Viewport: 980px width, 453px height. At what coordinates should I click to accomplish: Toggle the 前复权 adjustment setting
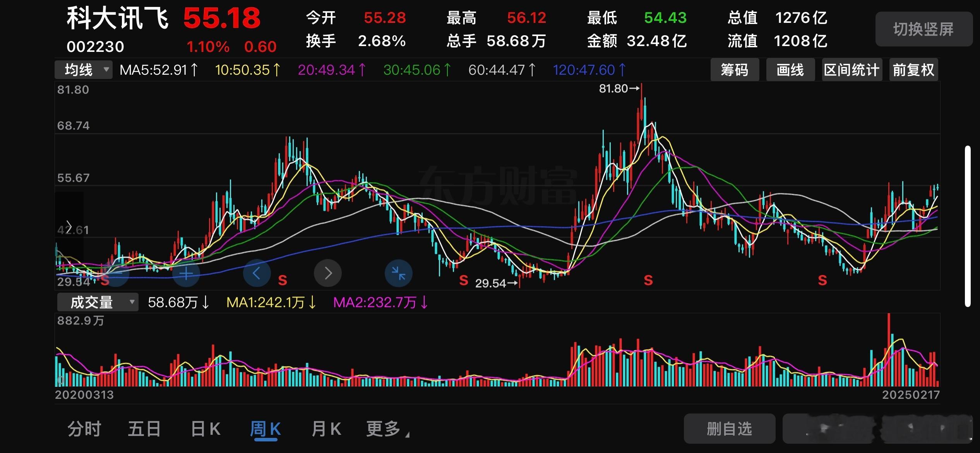pos(913,70)
